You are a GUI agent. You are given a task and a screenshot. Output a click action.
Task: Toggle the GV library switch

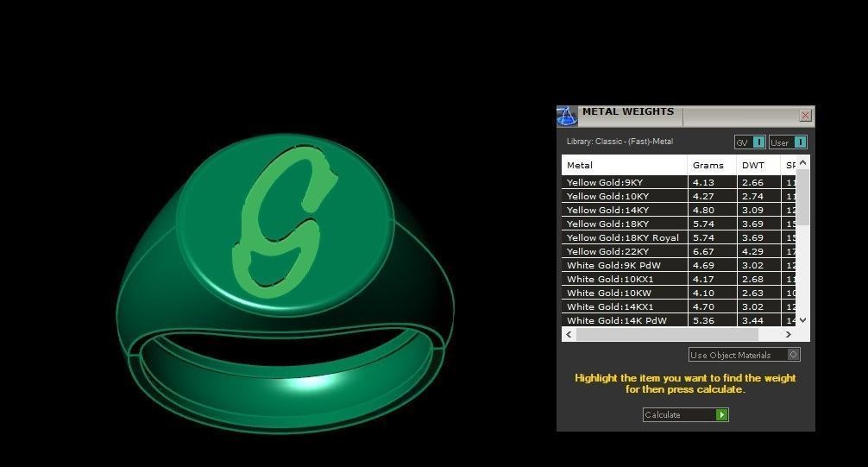[759, 142]
